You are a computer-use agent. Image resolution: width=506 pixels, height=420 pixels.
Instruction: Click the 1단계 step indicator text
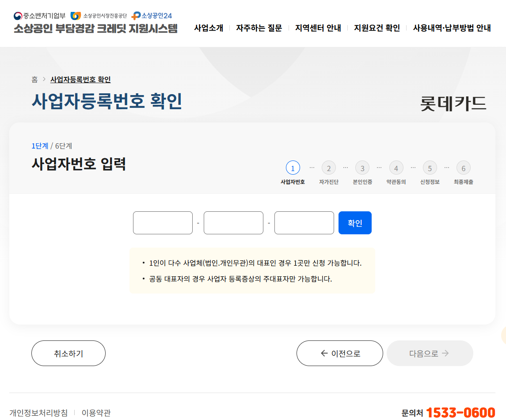pos(40,146)
